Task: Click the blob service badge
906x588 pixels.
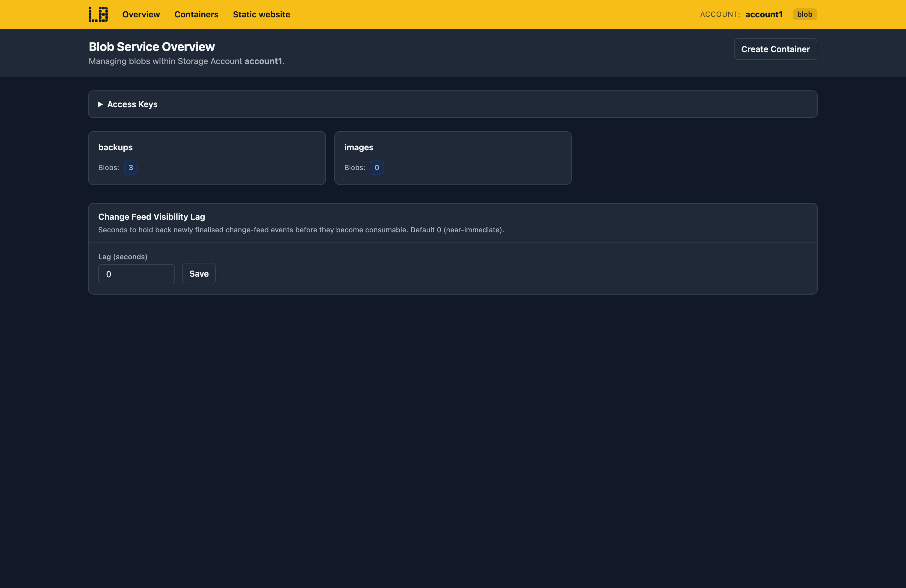Action: click(x=804, y=14)
